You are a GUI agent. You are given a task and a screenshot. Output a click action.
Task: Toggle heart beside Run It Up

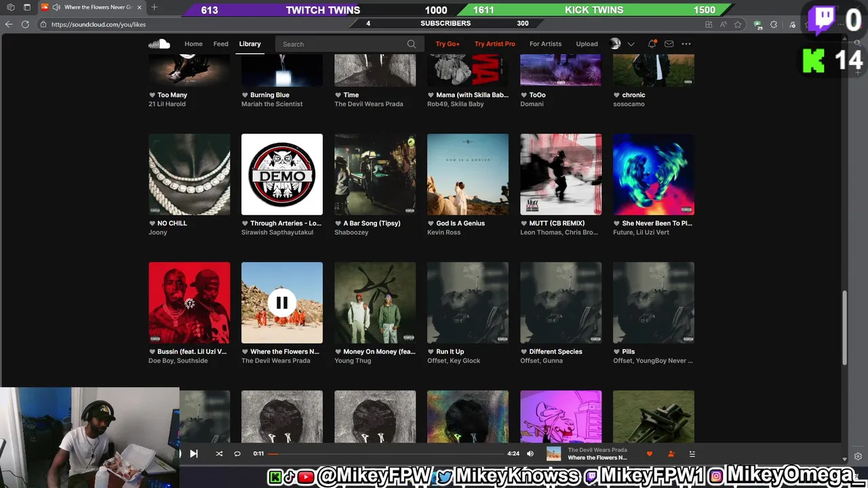pos(431,352)
